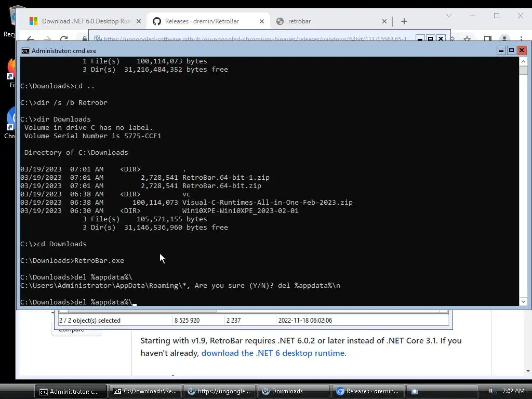Click the Visual-C-Runtimes-All-in-One-Feb-2023.zip line in cmd
This screenshot has width=532, height=399.
(187, 203)
